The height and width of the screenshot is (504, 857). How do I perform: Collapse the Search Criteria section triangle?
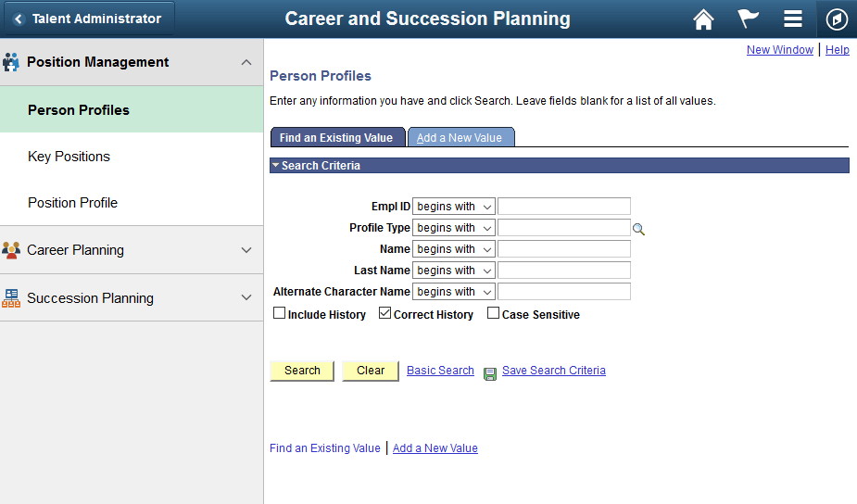[275, 166]
